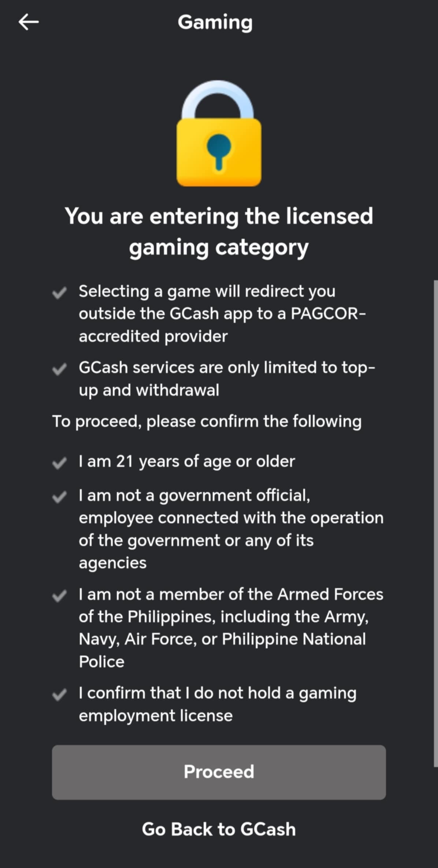Tap the 'Selecting a game will redirect' statement
The height and width of the screenshot is (868, 438).
click(222, 314)
